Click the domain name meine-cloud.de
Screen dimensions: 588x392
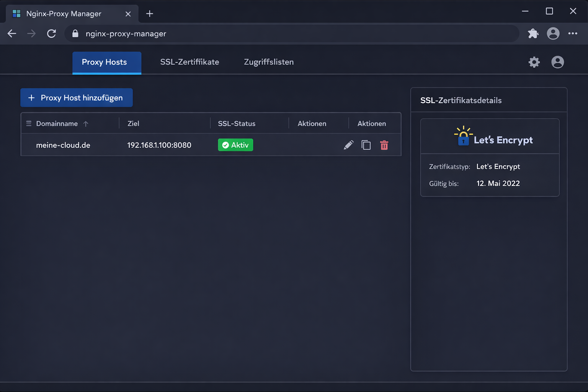tap(63, 145)
